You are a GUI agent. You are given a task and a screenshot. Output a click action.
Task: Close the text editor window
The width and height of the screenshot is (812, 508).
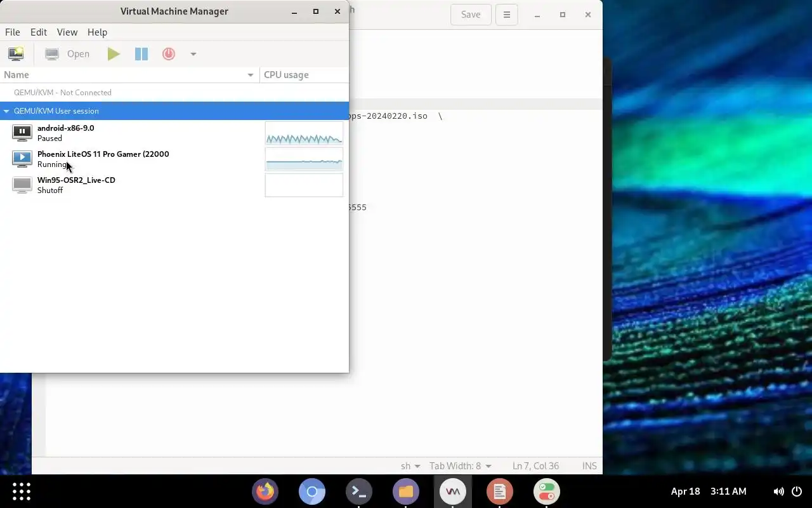tap(588, 15)
